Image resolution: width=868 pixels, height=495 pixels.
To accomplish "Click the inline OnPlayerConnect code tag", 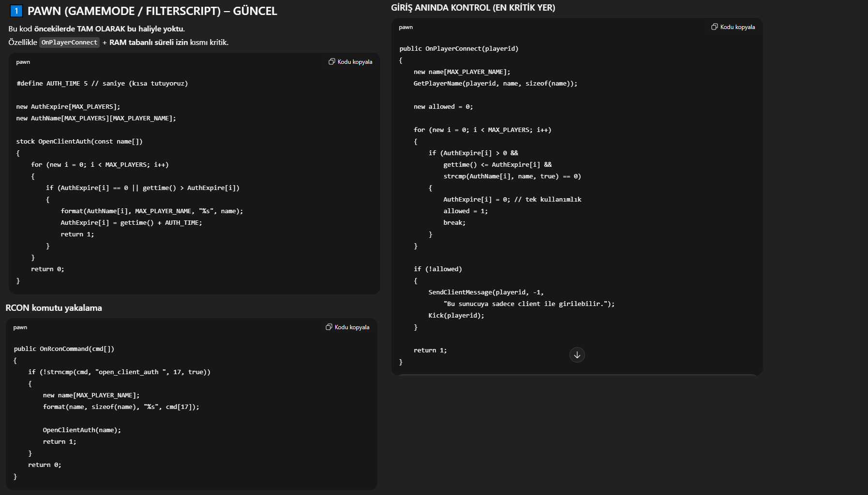I will pos(69,43).
